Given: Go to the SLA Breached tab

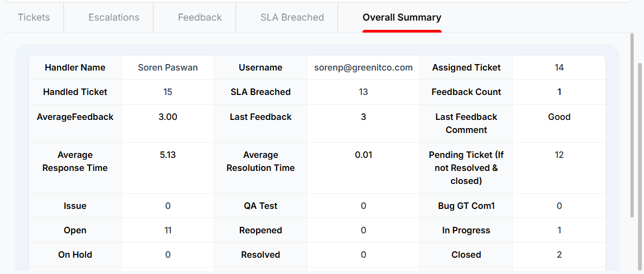Looking at the screenshot, I should pos(292,18).
